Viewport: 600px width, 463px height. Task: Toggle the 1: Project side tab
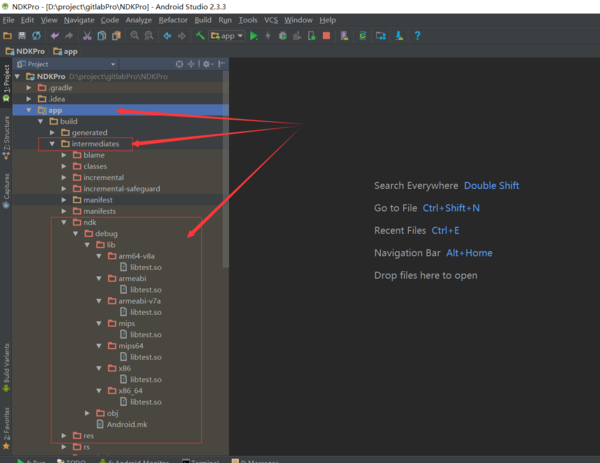[x=6, y=83]
